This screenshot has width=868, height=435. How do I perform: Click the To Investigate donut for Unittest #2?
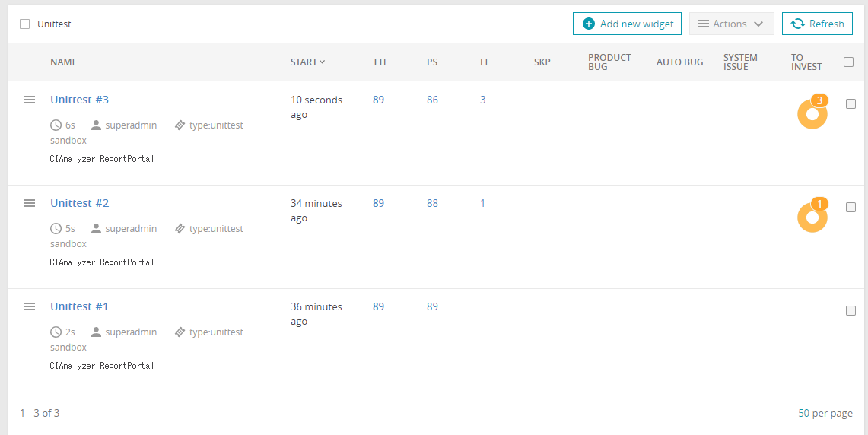[812, 217]
